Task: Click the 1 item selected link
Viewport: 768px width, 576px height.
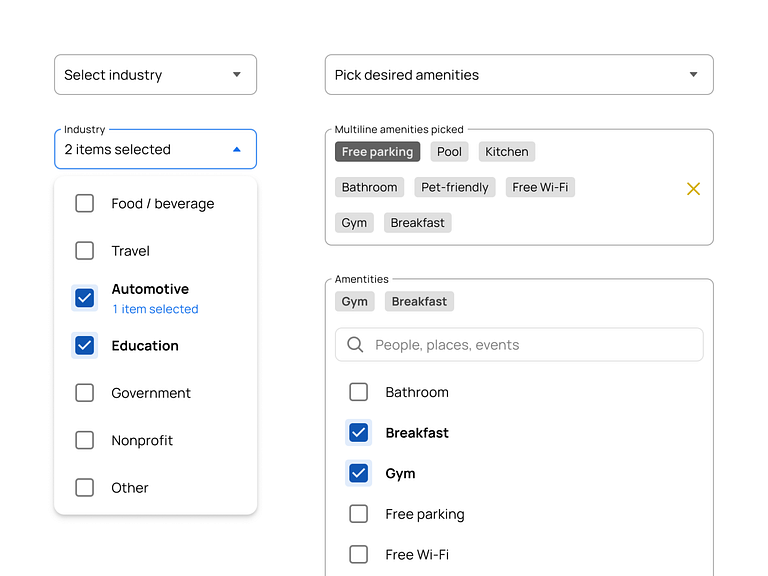Action: [155, 310]
